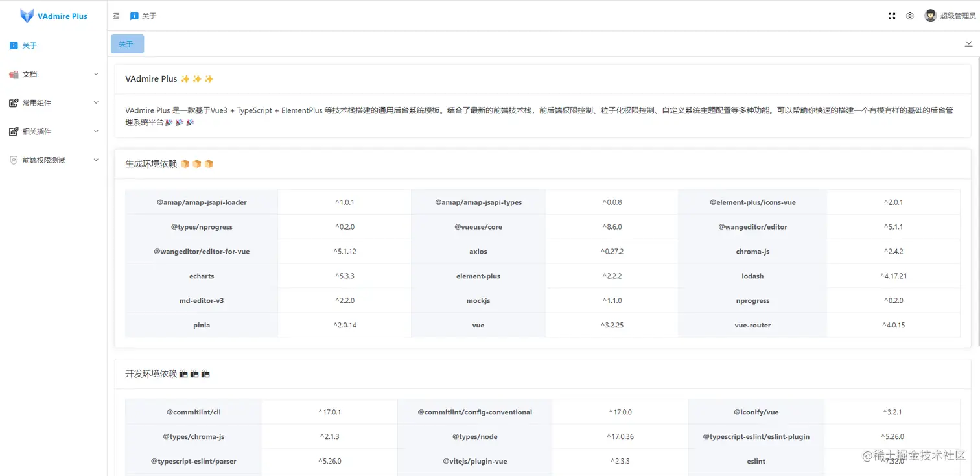Click the nprogress package cell in row five

coord(752,301)
